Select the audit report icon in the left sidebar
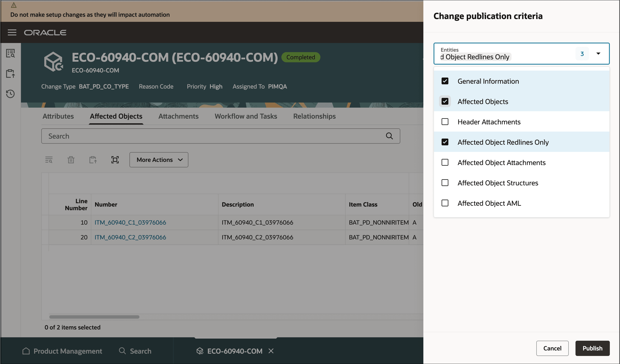The image size is (620, 364). (x=10, y=53)
